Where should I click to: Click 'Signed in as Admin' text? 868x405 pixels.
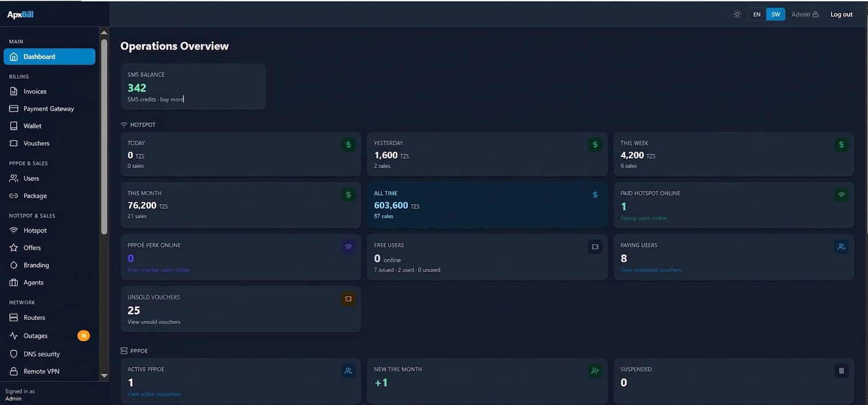(20, 395)
